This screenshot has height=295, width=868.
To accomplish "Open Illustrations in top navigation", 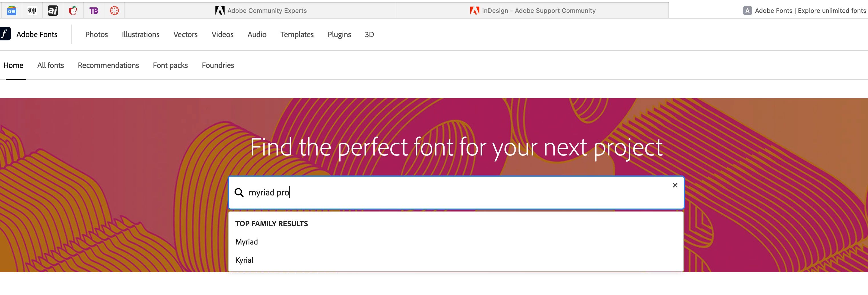I will pyautogui.click(x=140, y=34).
